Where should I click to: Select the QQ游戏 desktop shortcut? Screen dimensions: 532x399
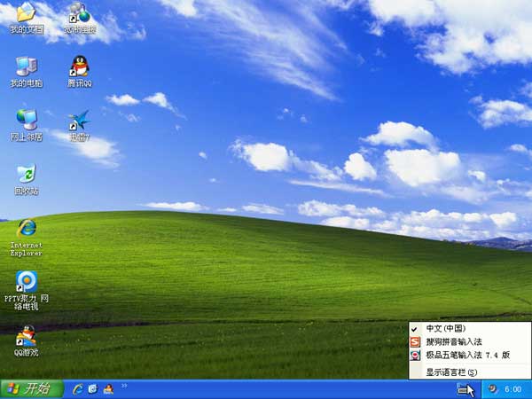tap(26, 340)
